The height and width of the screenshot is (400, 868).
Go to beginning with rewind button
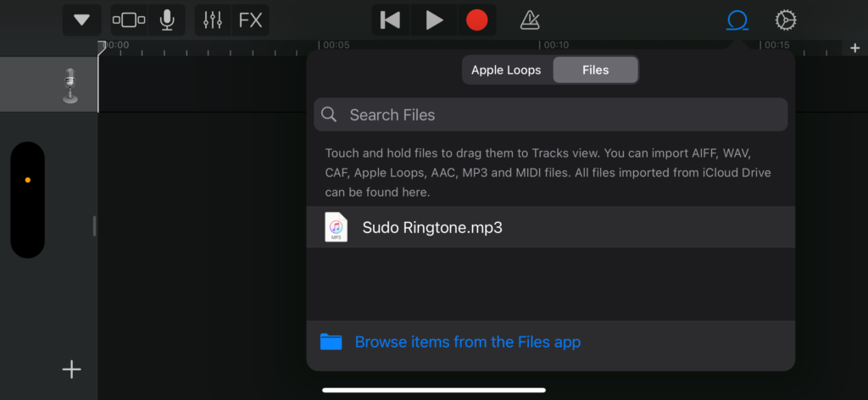pos(390,20)
